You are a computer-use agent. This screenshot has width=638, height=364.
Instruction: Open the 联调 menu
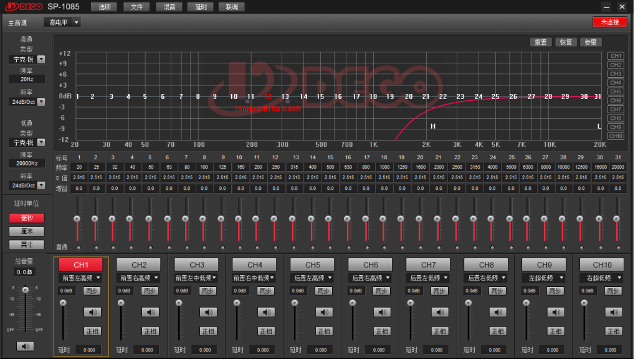pos(232,7)
